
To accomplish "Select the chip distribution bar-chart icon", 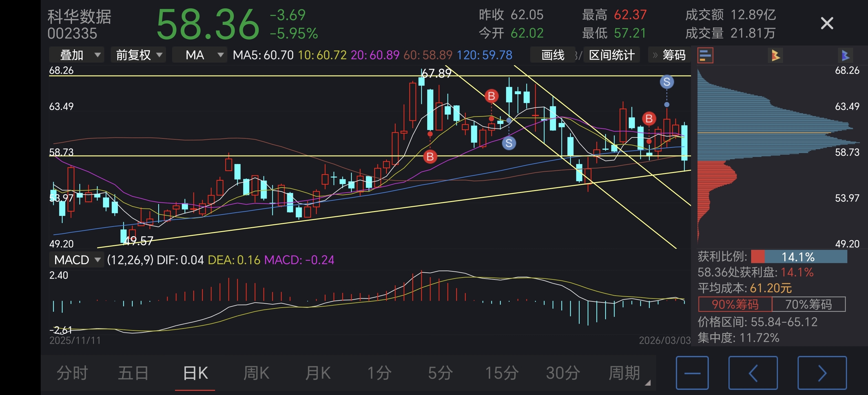I will [x=705, y=55].
